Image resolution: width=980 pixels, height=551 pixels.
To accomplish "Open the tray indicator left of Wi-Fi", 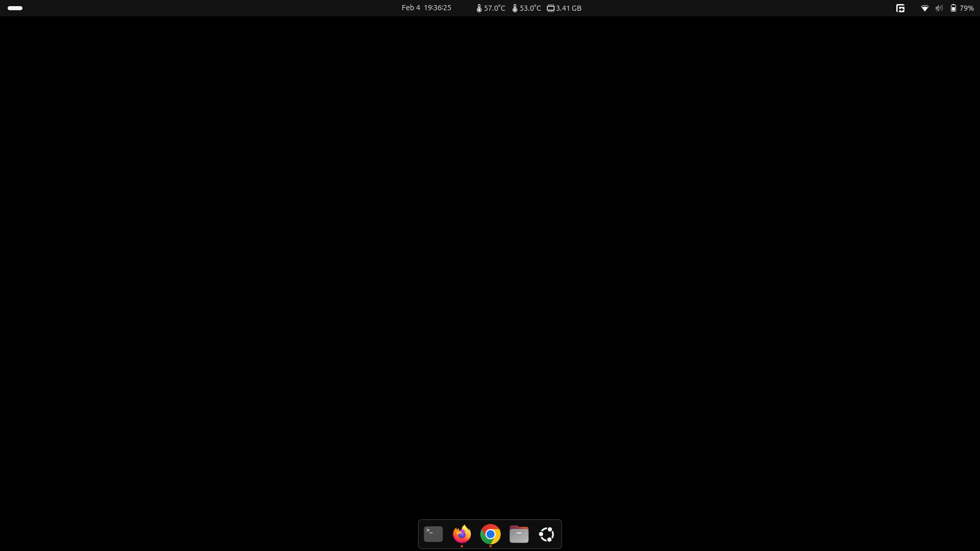I will coord(900,8).
